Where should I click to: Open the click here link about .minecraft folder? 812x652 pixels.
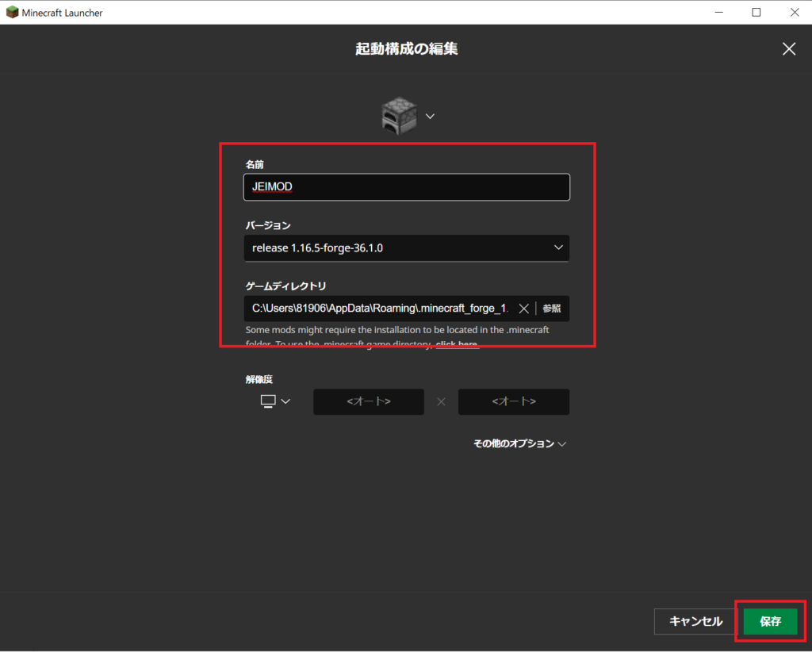tap(458, 343)
